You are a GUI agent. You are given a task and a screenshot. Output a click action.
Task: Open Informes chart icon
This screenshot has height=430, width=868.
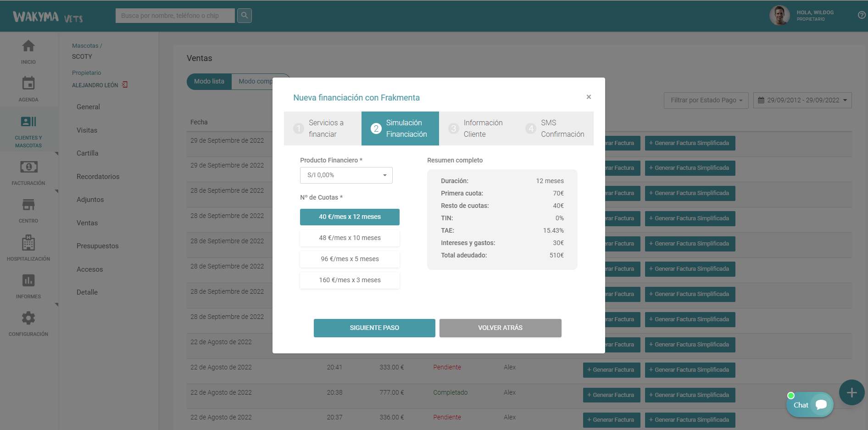coord(28,281)
